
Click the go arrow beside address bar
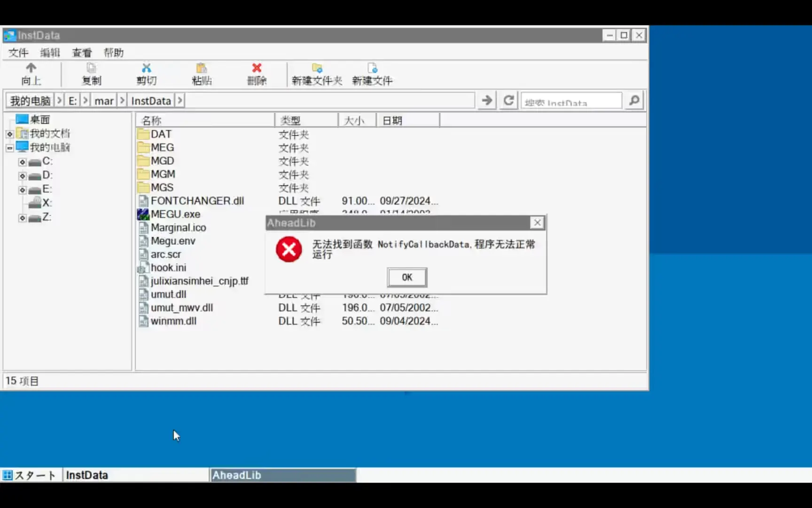pos(487,100)
